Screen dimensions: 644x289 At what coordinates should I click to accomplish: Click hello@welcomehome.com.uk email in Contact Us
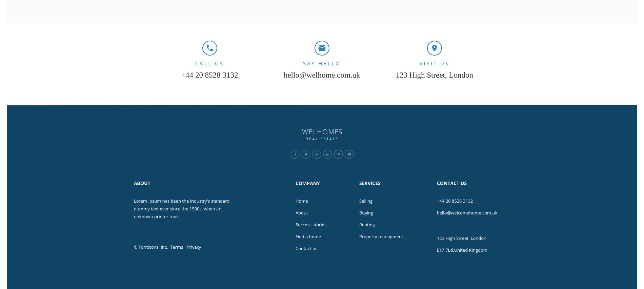click(x=467, y=213)
